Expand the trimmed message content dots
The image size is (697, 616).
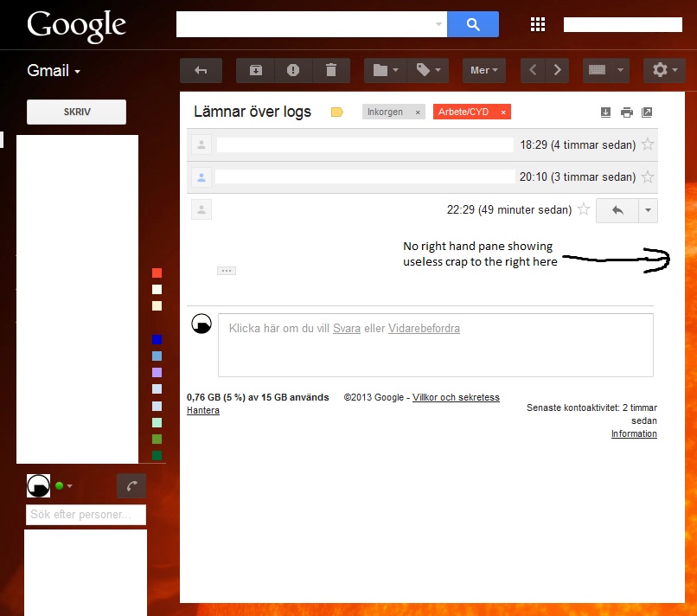[227, 271]
